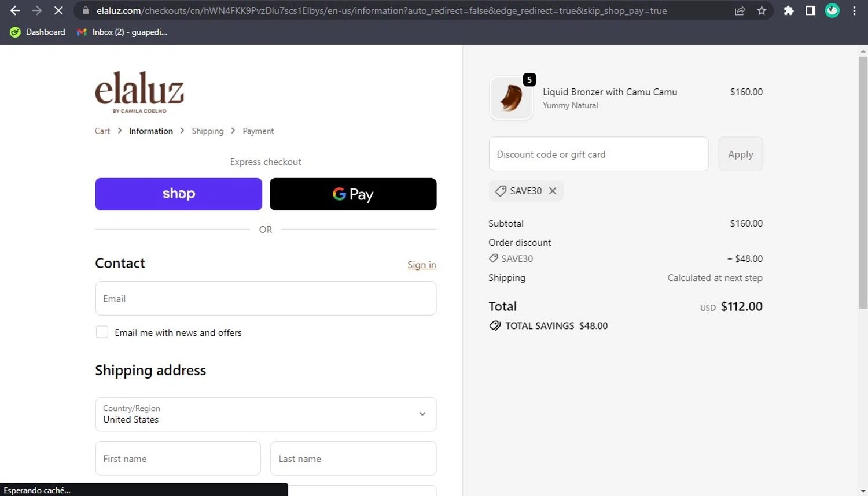Click the Total Savings tag icon
The width and height of the screenshot is (868, 496).
pos(495,325)
